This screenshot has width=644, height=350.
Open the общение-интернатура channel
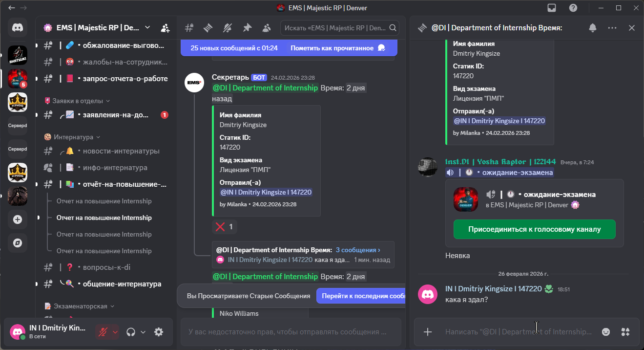(x=105, y=284)
